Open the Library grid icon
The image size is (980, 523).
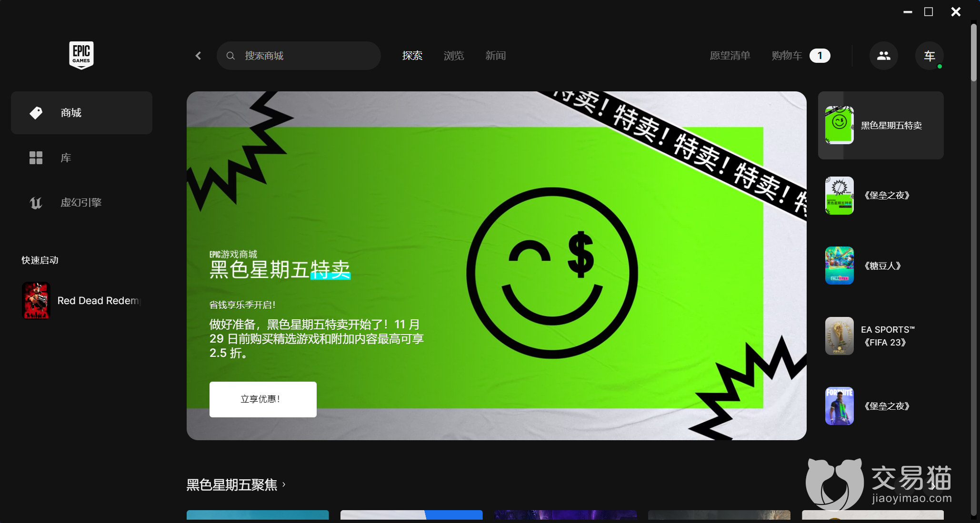click(x=36, y=158)
